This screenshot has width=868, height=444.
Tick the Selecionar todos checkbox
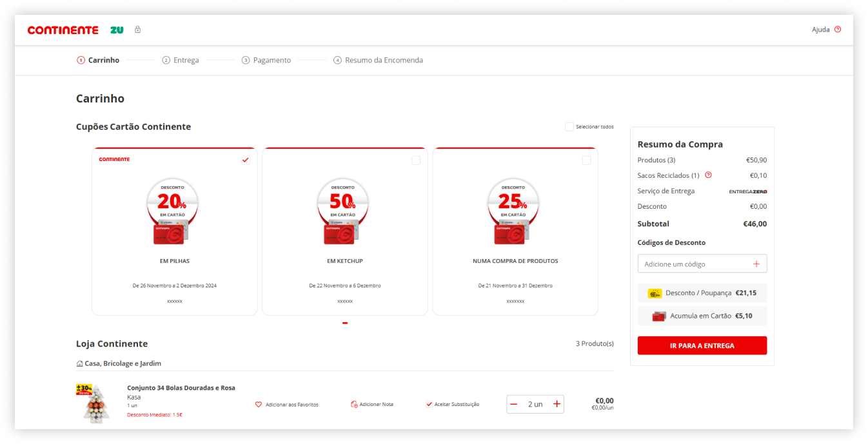(569, 127)
